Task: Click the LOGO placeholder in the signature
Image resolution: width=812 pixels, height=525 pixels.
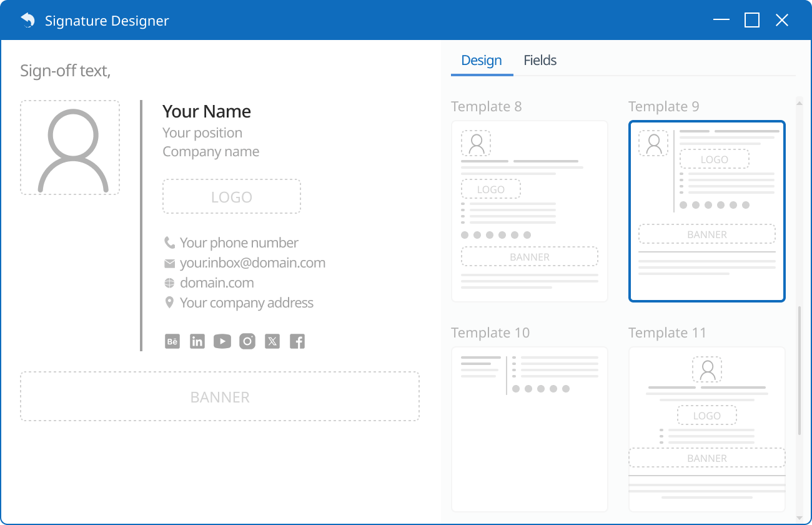Action: (231, 196)
